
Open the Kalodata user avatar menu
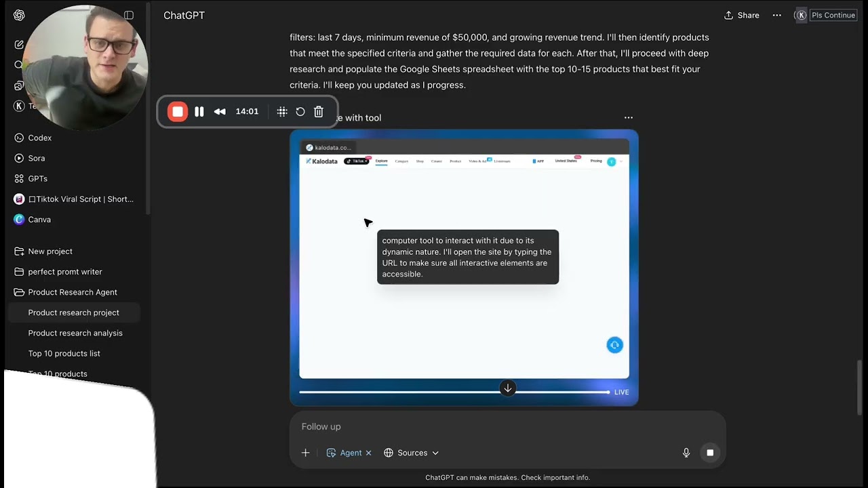(x=612, y=162)
